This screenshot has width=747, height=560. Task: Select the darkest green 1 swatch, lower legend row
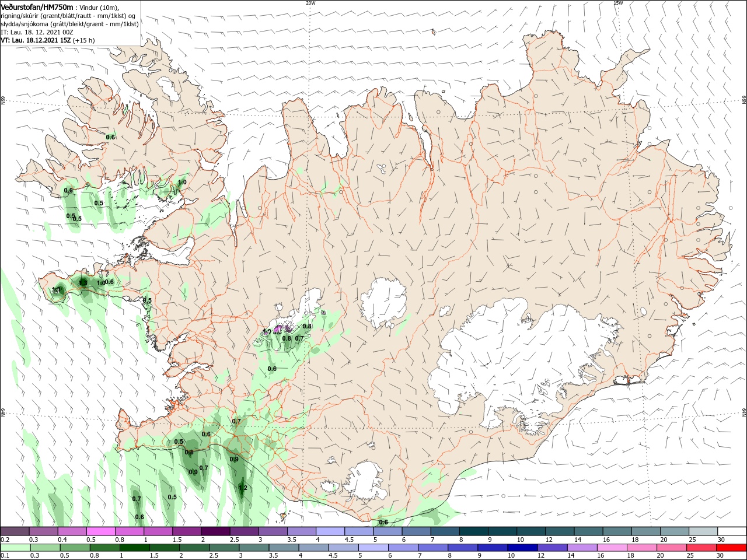tap(134, 548)
